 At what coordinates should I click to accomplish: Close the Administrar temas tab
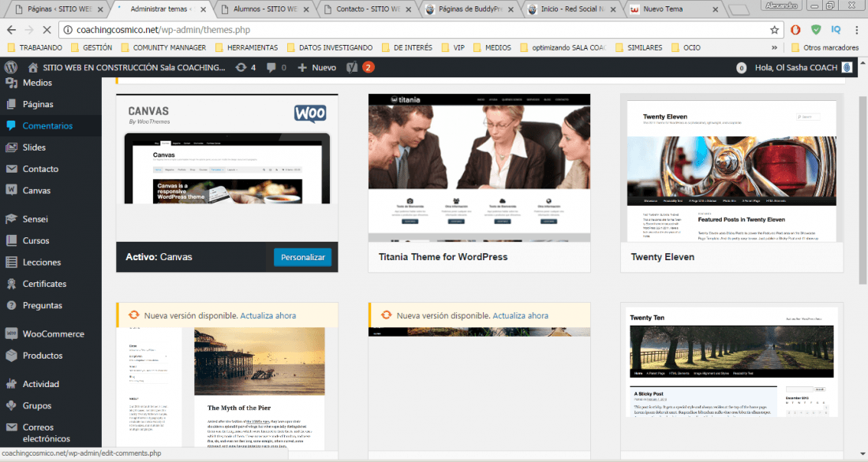click(x=203, y=9)
